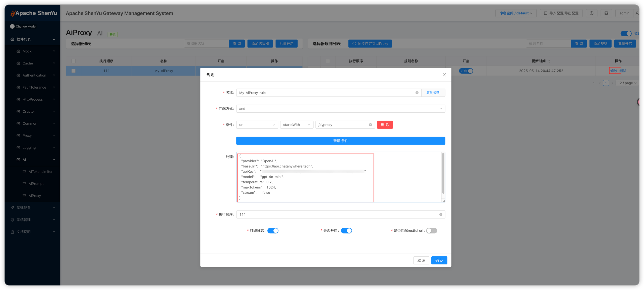Toggle the 是否开启 switch in dialog
The width and height of the screenshot is (644, 290).
[x=346, y=231]
